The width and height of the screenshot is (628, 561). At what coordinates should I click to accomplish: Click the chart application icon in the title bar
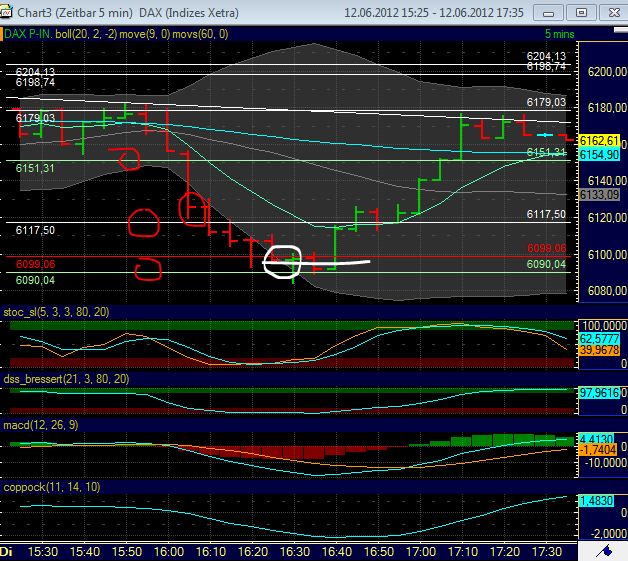pos(6,12)
